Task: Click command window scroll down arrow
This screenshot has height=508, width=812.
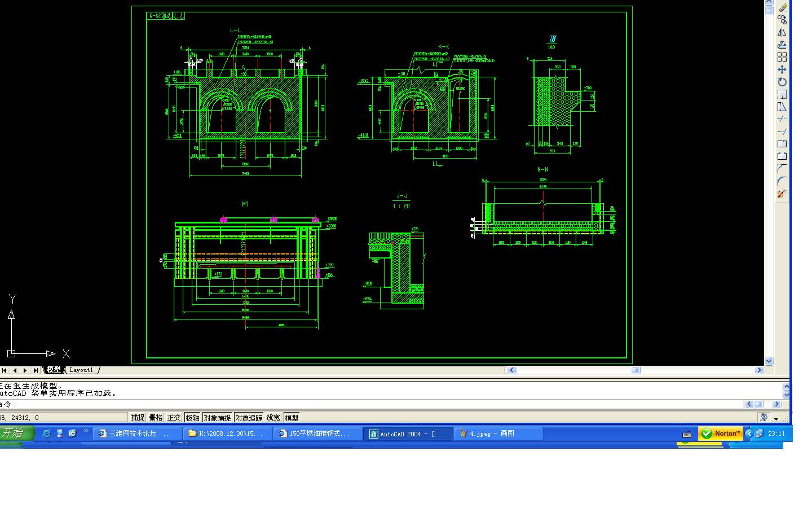Action: click(787, 395)
